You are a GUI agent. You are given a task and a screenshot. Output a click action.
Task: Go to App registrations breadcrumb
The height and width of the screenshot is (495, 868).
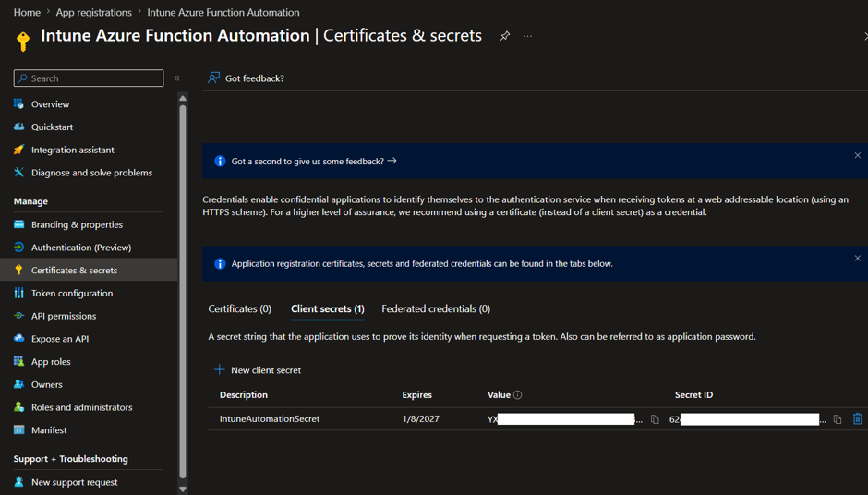pyautogui.click(x=94, y=12)
